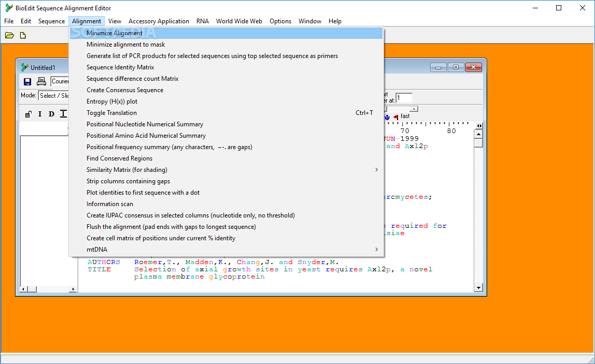
Task: Click the left arrow of the names-pane horizontal scrollbar
Action: tap(23, 289)
